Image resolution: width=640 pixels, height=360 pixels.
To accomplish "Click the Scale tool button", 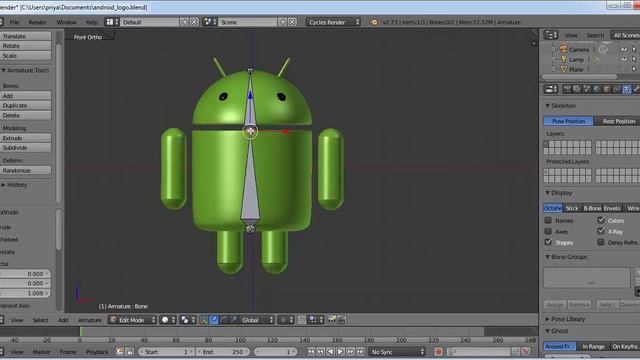I will [x=25, y=56].
